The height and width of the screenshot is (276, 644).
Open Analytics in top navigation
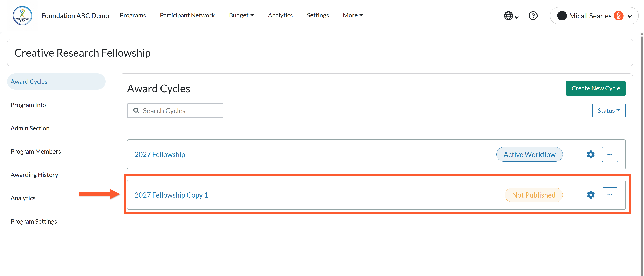280,15
